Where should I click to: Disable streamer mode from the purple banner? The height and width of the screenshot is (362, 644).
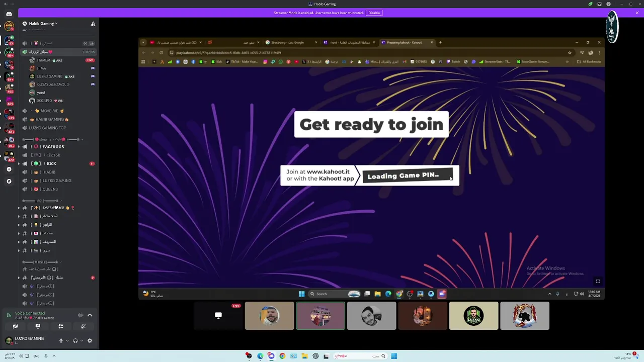[374, 13]
